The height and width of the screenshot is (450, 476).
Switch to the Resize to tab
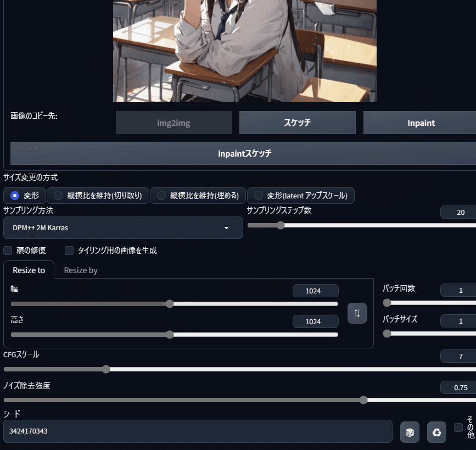point(29,270)
